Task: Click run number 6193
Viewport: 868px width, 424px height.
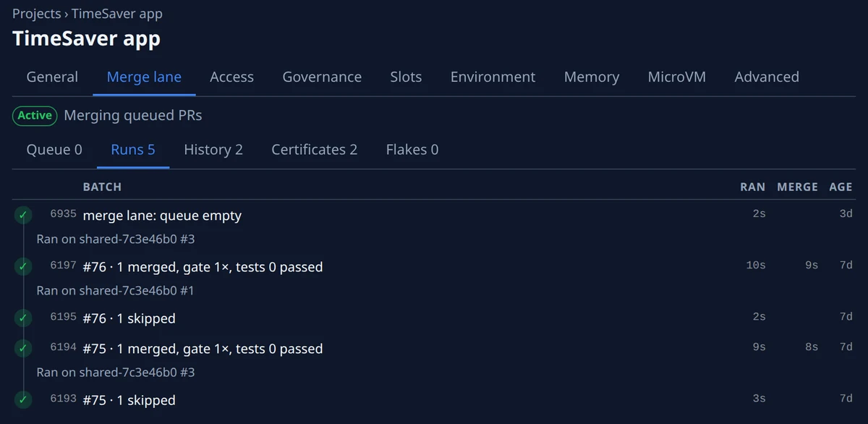Action: coord(63,399)
